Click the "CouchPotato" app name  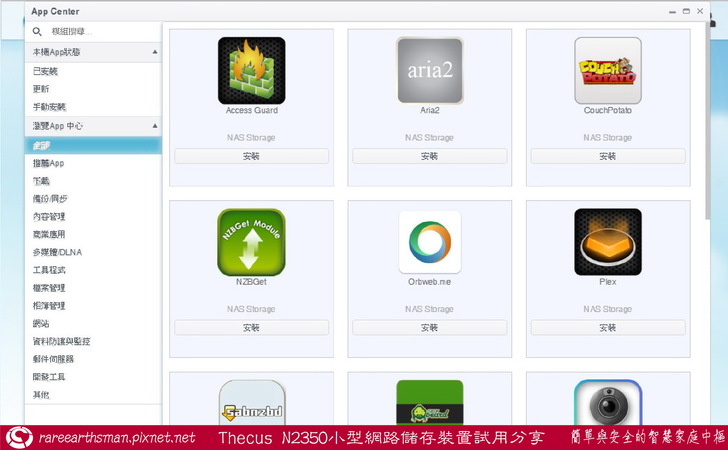point(608,111)
